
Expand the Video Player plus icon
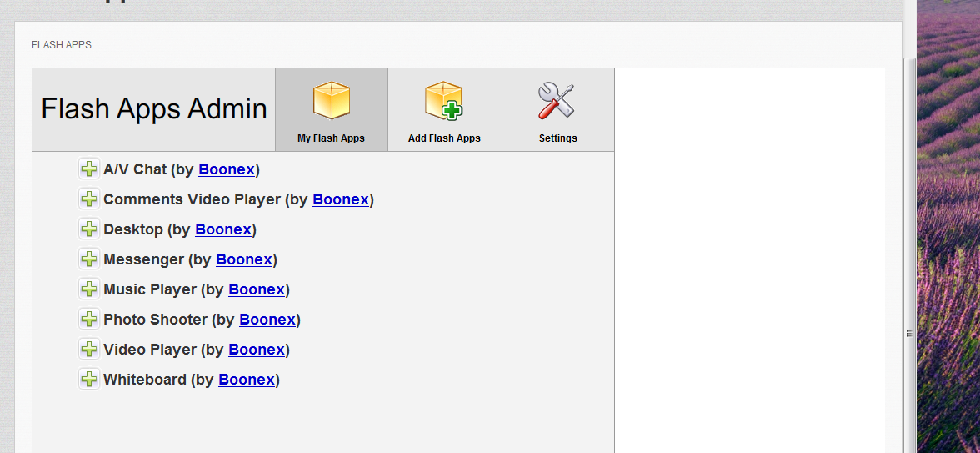click(88, 350)
